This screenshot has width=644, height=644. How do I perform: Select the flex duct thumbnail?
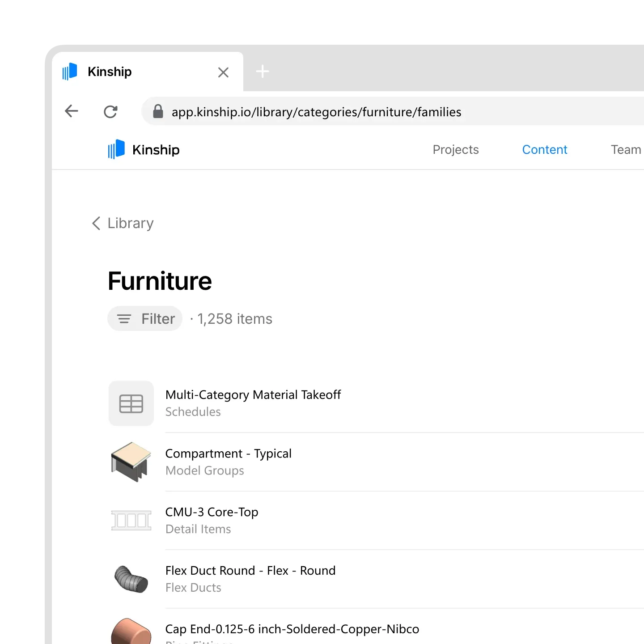(x=131, y=579)
